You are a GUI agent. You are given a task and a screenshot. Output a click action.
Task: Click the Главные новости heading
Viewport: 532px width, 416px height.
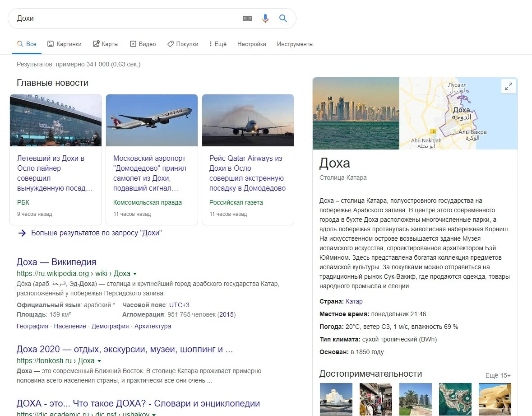click(53, 83)
